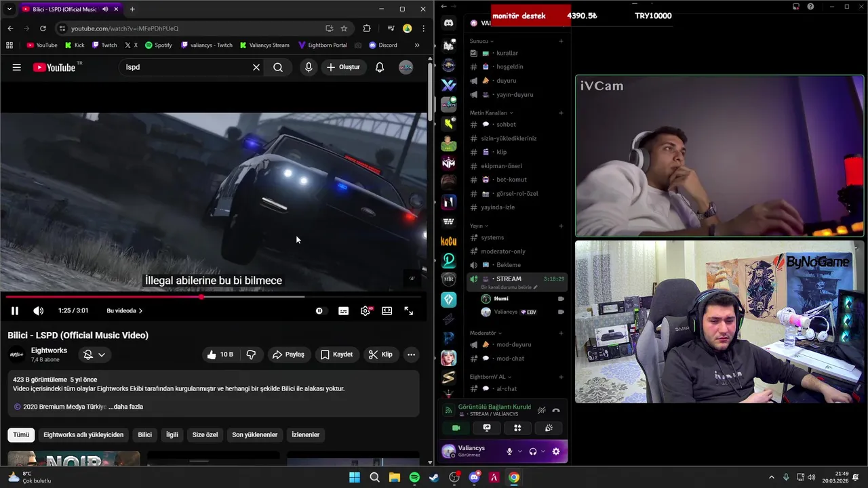Run search with the magnifier button
The width and height of the screenshot is (868, 488).
click(x=278, y=67)
